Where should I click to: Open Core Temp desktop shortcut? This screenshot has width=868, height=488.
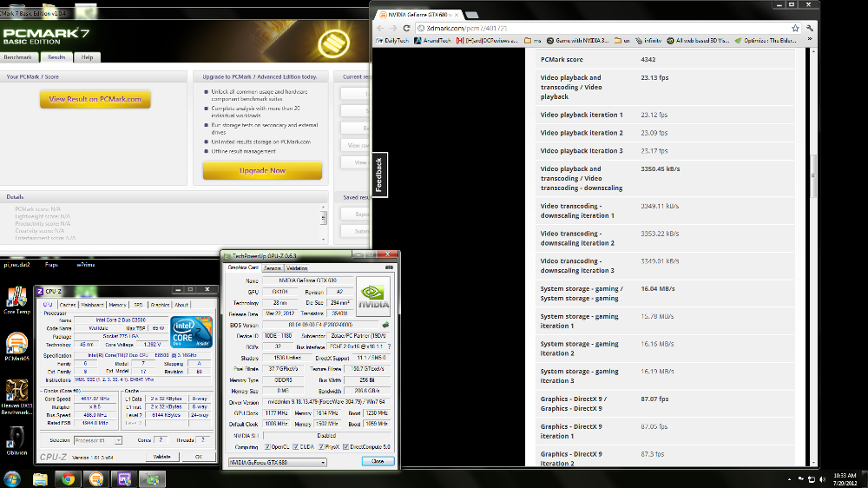coord(16,300)
